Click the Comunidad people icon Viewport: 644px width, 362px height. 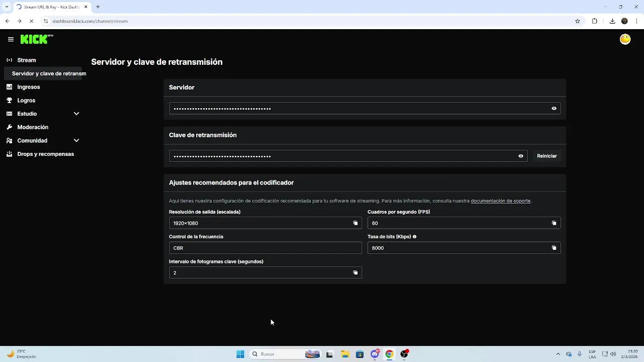pyautogui.click(x=9, y=141)
